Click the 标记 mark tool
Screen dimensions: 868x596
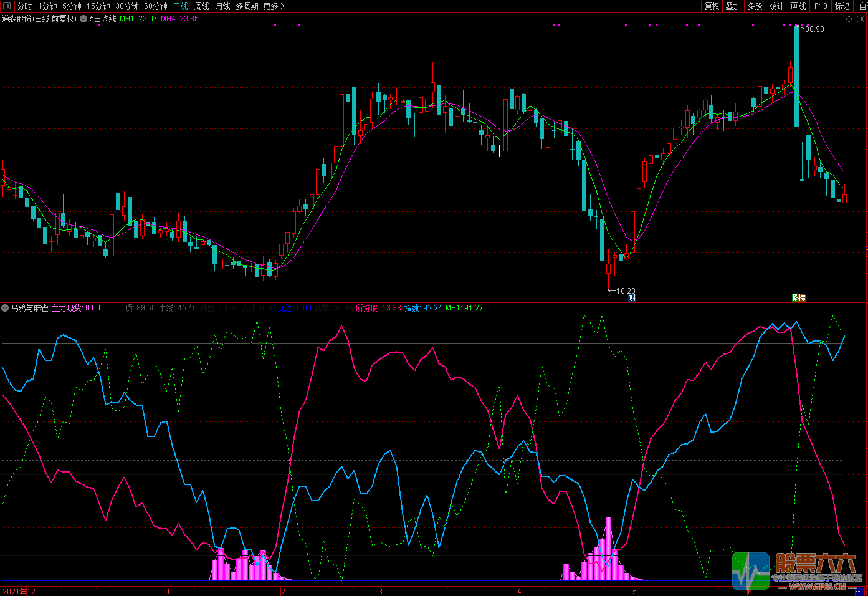[x=842, y=6]
